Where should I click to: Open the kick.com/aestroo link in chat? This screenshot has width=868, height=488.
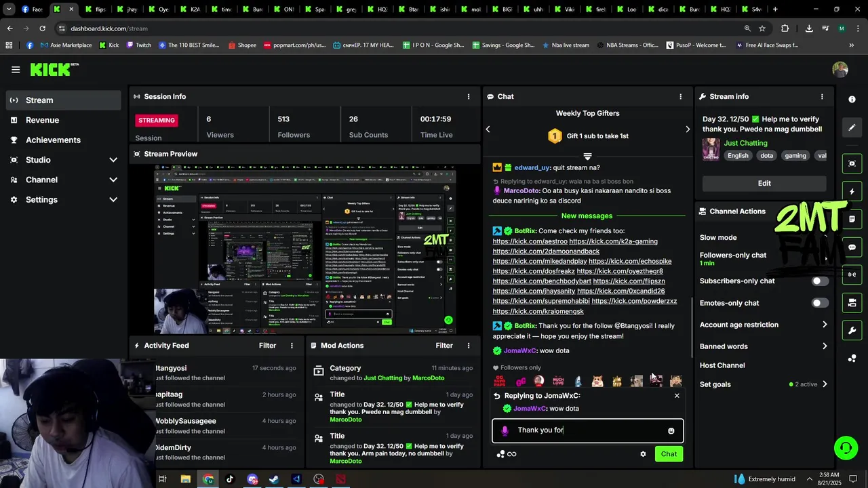pos(530,241)
